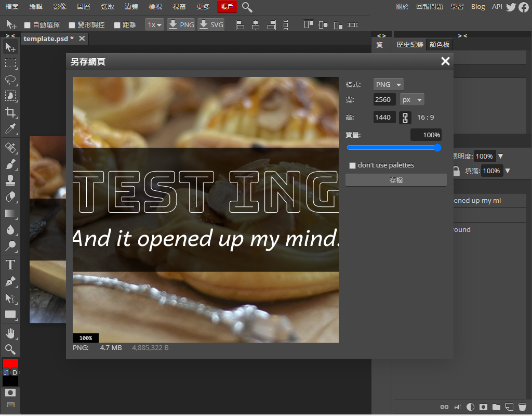
Task: Open the 編輯 menu
Action: click(36, 7)
